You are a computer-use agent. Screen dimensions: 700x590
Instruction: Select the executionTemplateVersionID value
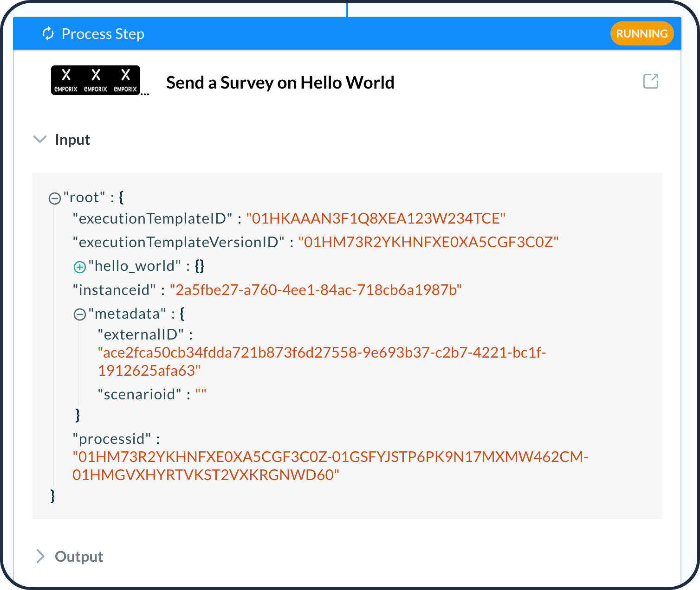428,242
